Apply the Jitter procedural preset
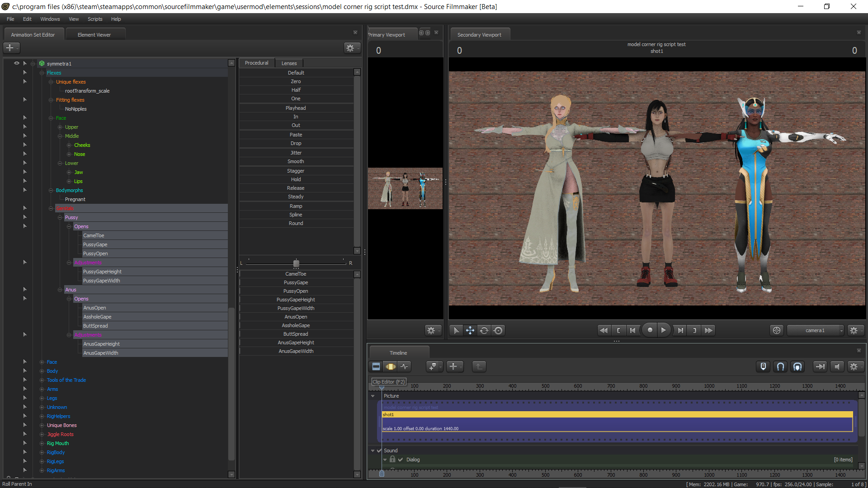 pyautogui.click(x=296, y=153)
